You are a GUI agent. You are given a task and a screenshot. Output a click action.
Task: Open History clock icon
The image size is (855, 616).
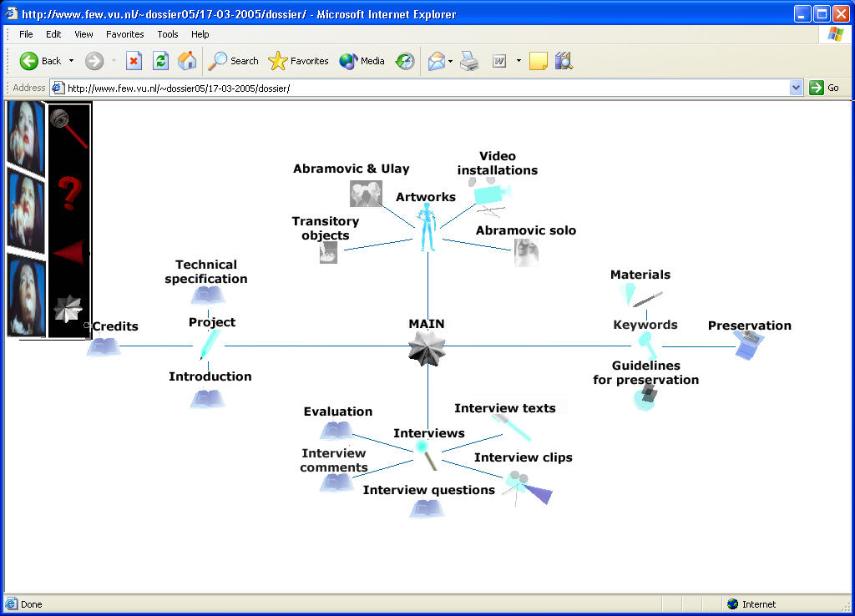pyautogui.click(x=405, y=61)
